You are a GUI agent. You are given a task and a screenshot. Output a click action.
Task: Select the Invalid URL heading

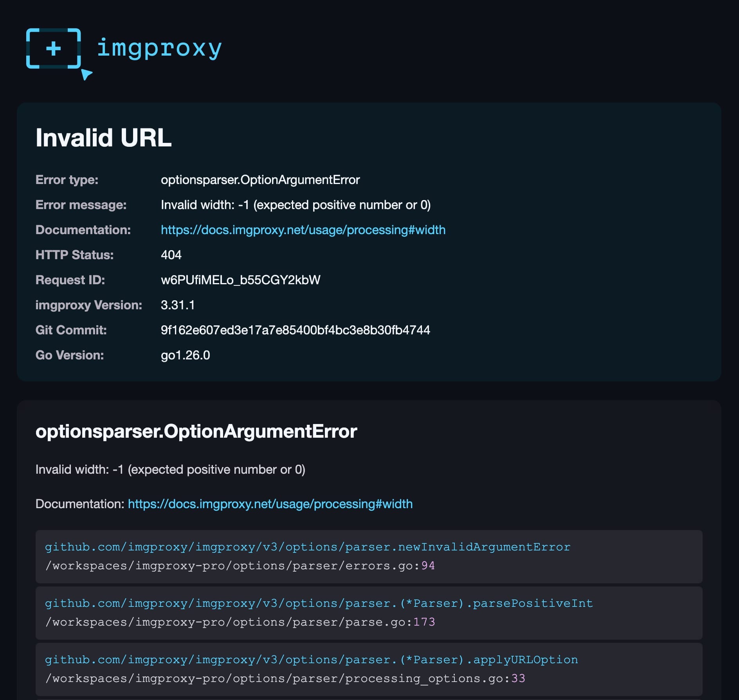tap(104, 138)
